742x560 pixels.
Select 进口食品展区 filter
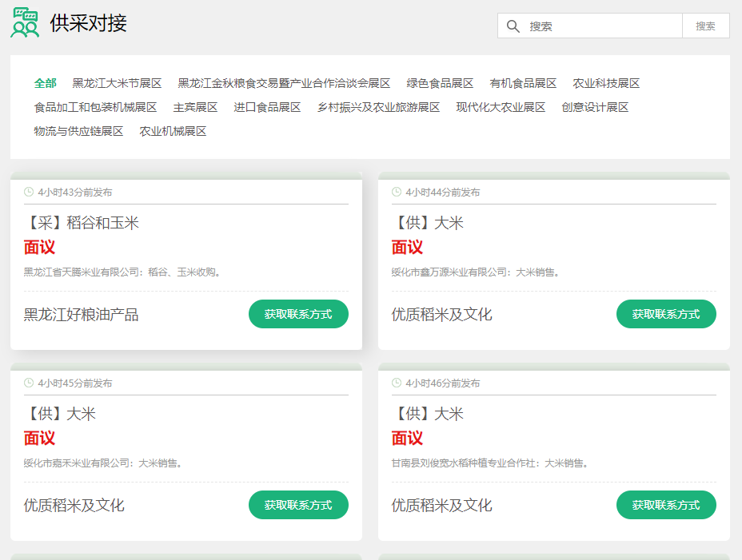(267, 107)
